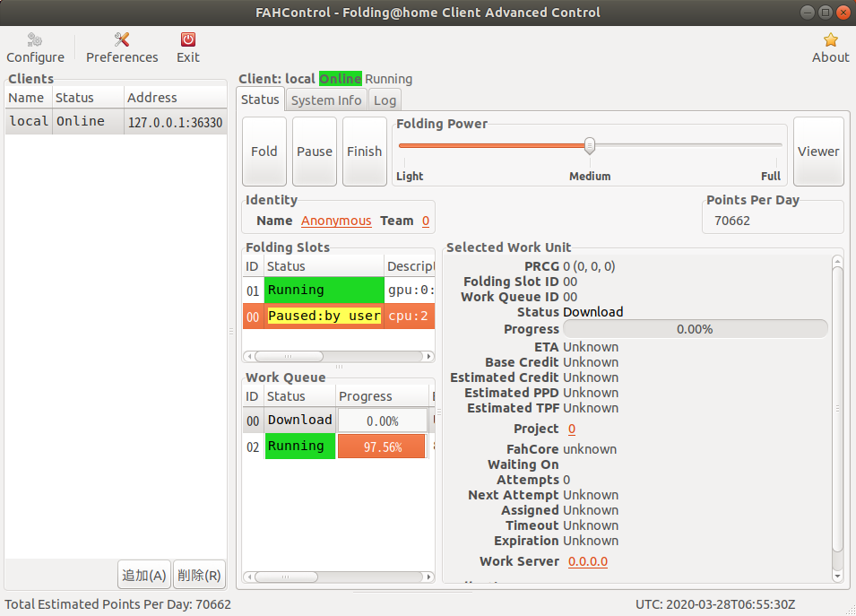The image size is (856, 616).
Task: Click Work Queue scrollbar left arrow
Action: 249,577
